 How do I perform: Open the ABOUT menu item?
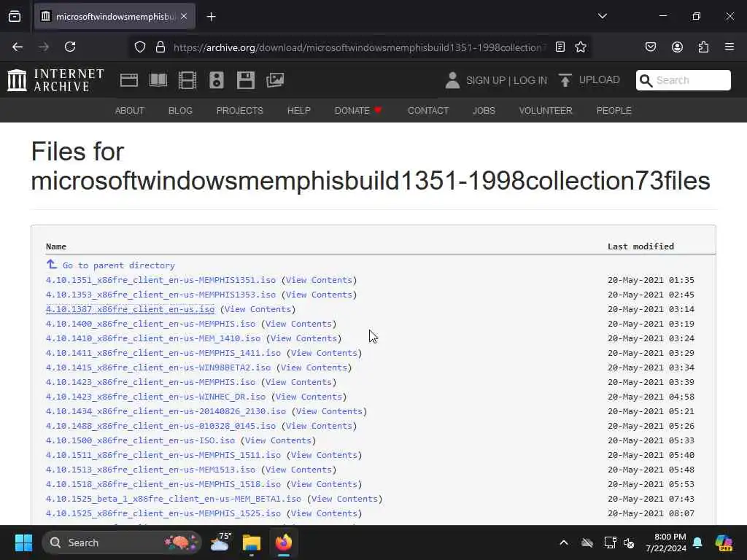coord(130,111)
